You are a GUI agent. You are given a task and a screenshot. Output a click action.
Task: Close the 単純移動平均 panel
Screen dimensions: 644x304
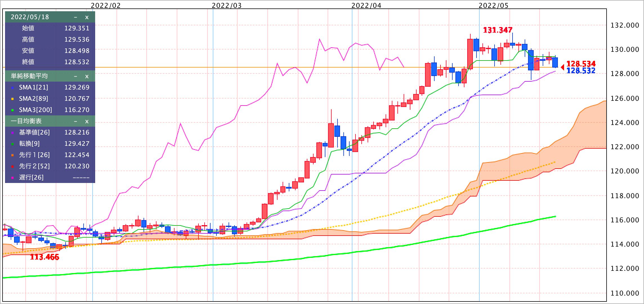click(87, 76)
